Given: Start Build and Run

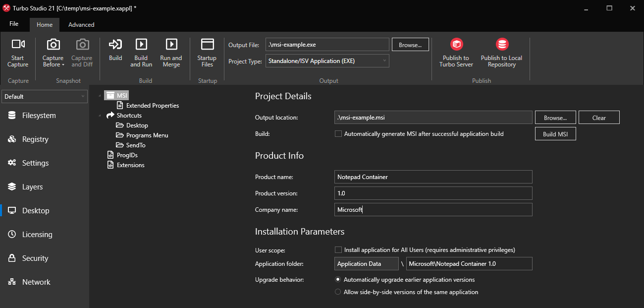Looking at the screenshot, I should [x=141, y=52].
